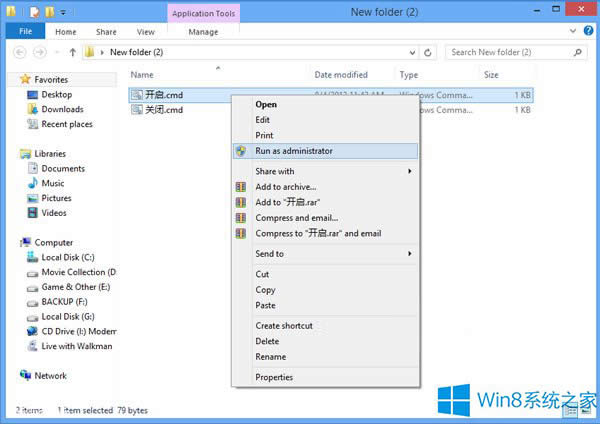Click the WinRAR icon beside Add to archive
The height and width of the screenshot is (424, 600).
pyautogui.click(x=240, y=187)
